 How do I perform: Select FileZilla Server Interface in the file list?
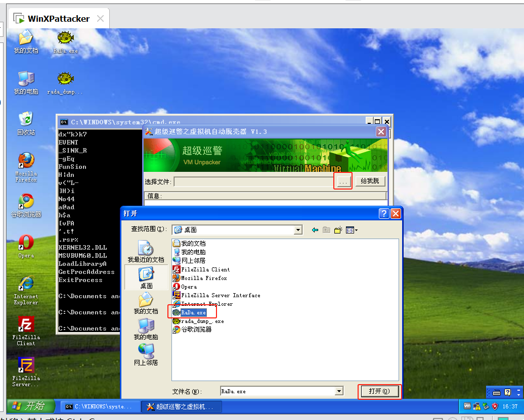click(216, 296)
